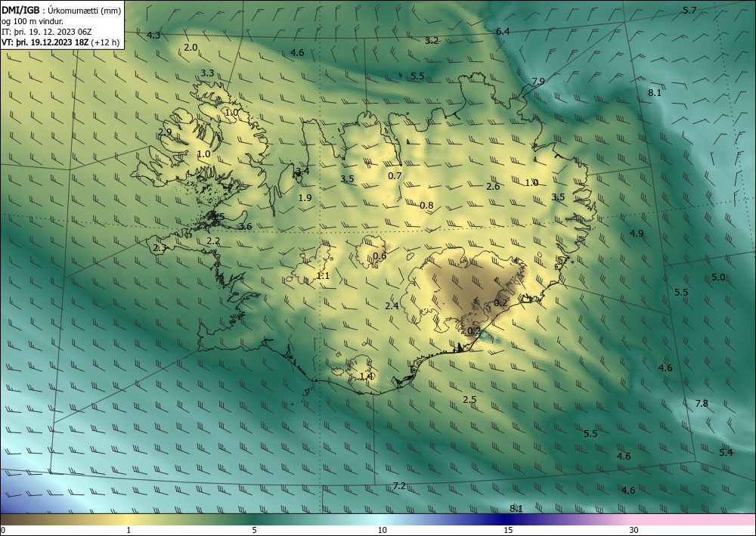Click the 'og 100 m vindur.' legend line

[33, 21]
